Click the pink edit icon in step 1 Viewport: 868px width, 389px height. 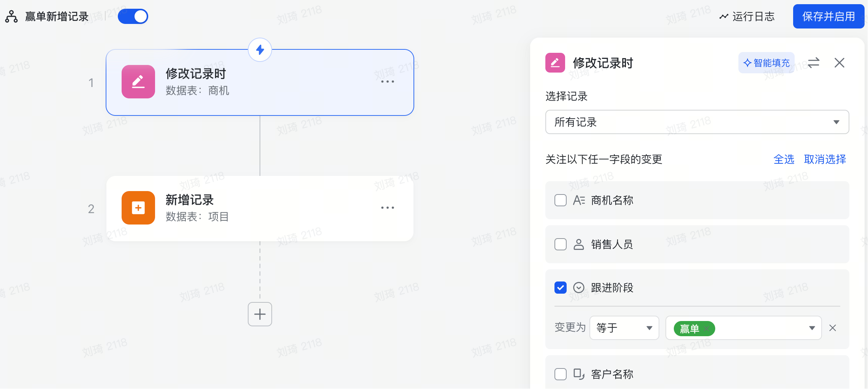[138, 82]
